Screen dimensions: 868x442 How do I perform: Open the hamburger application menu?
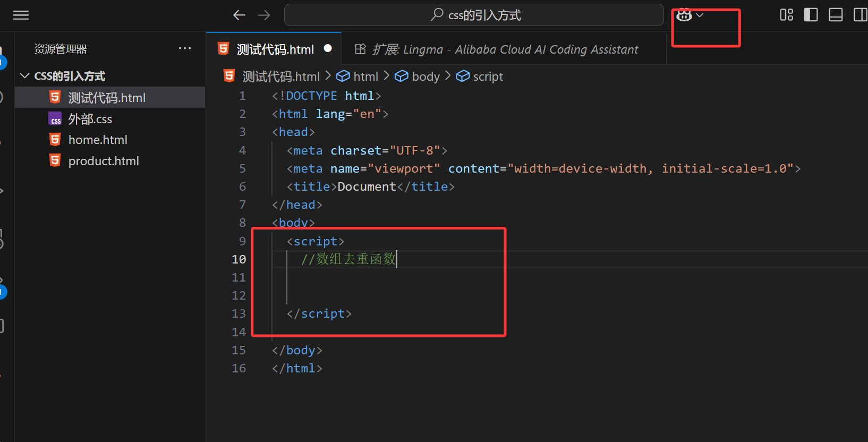(21, 15)
